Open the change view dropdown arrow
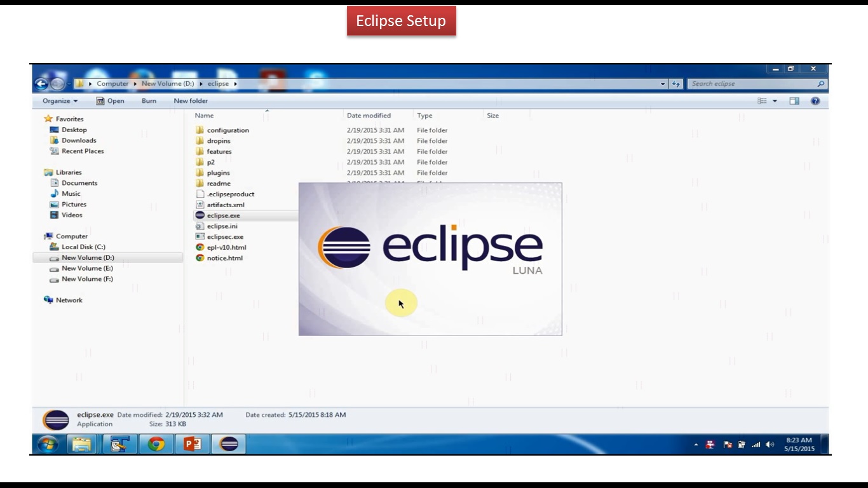Viewport: 868px width, 488px height. pyautogui.click(x=775, y=101)
